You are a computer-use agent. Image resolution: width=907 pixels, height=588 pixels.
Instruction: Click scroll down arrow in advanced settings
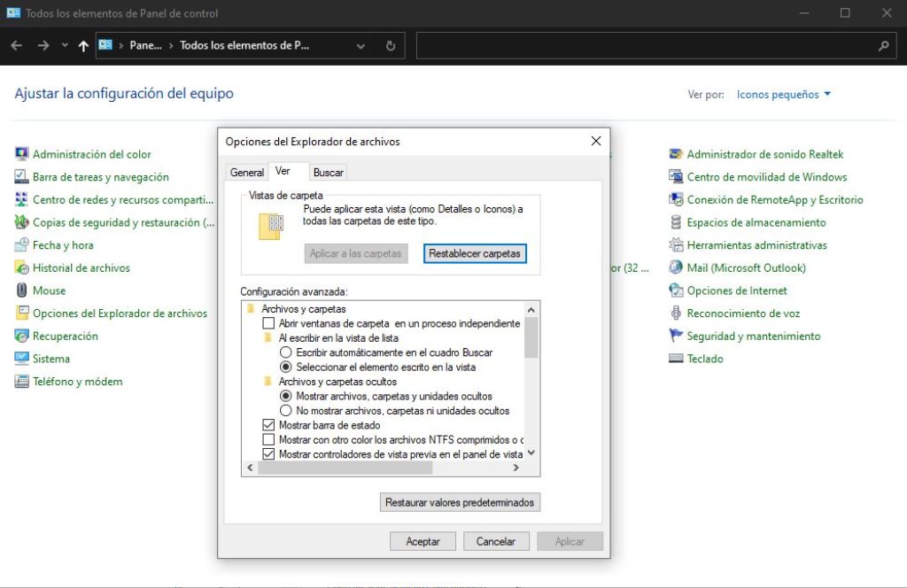pyautogui.click(x=531, y=453)
